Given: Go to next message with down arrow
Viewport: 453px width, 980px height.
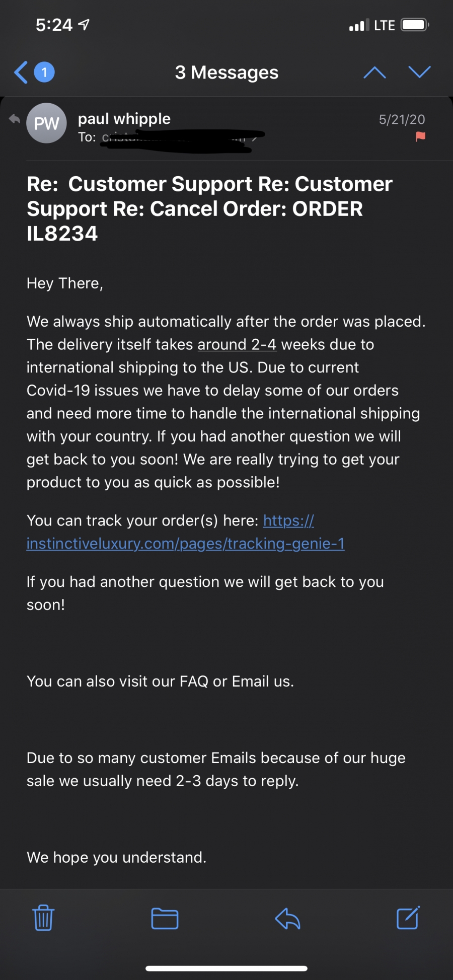Looking at the screenshot, I should pos(419,72).
